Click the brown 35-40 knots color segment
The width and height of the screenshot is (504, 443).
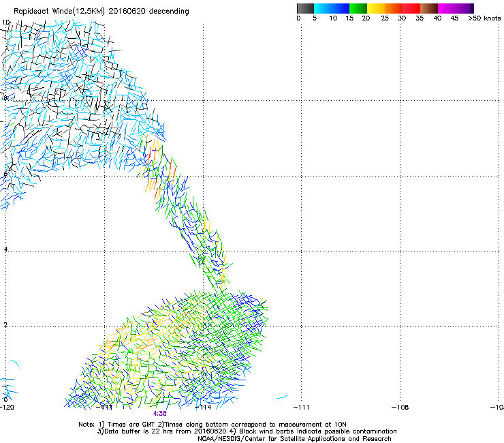tap(429, 8)
